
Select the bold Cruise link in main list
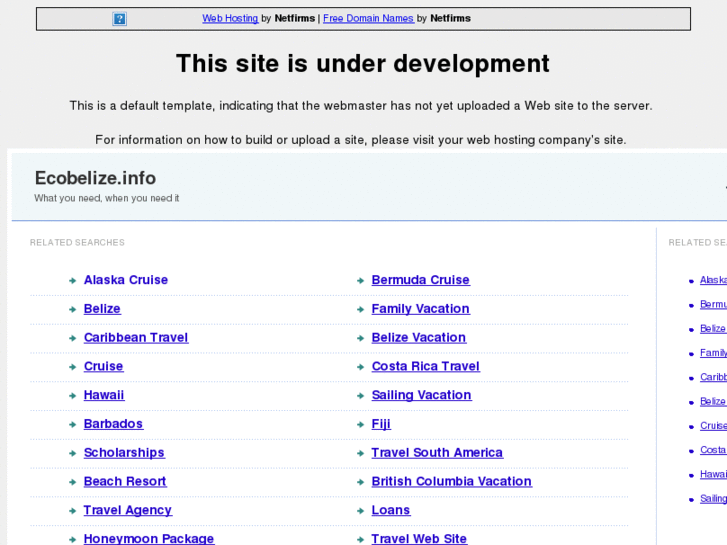(x=103, y=366)
